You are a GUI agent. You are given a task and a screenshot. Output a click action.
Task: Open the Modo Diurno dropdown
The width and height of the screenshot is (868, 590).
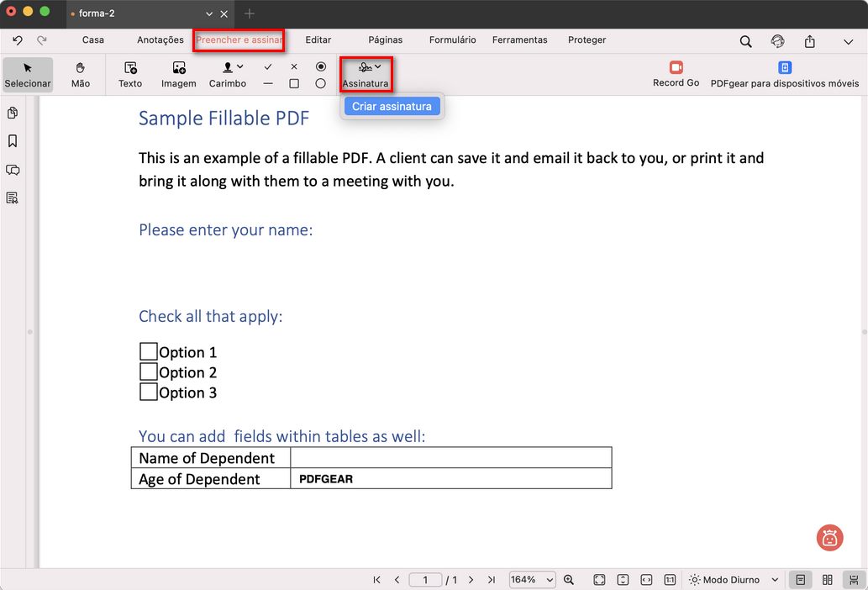(734, 579)
